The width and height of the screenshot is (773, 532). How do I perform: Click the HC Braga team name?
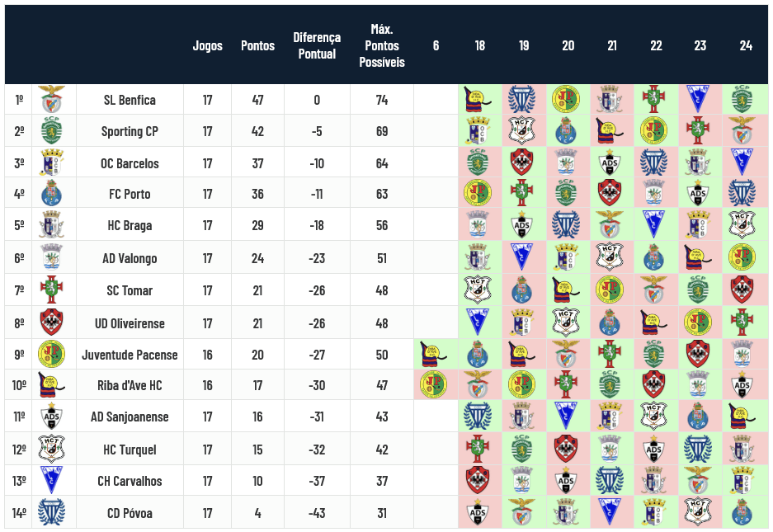pyautogui.click(x=130, y=225)
